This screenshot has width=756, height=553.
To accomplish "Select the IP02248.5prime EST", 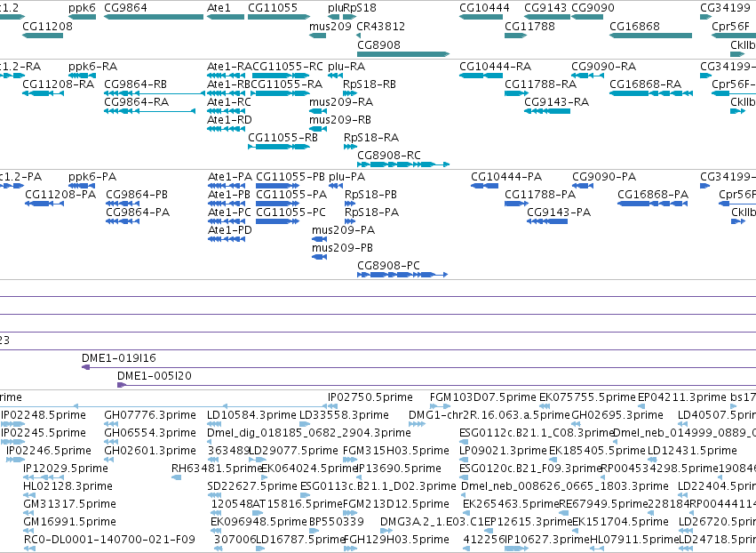I will [x=13, y=424].
